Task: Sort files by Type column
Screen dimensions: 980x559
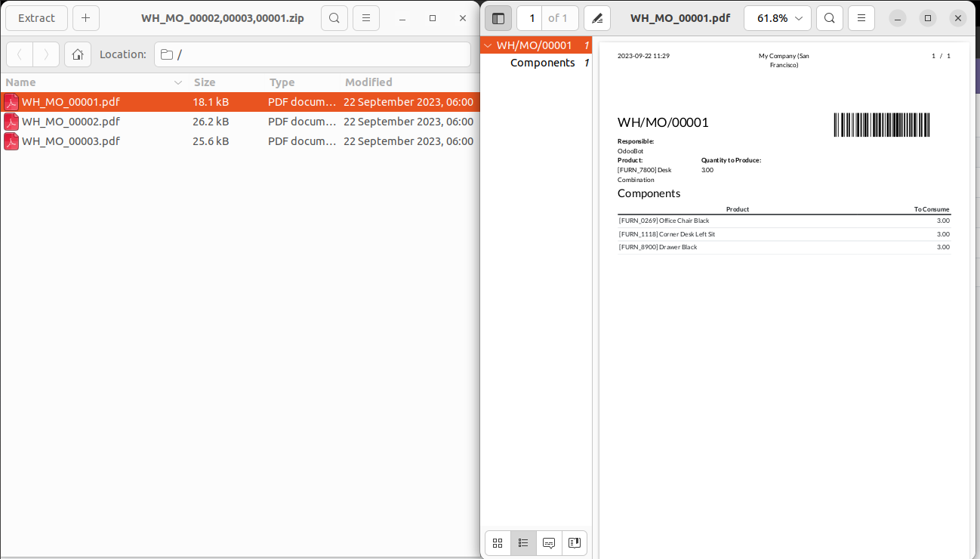Action: (300, 82)
